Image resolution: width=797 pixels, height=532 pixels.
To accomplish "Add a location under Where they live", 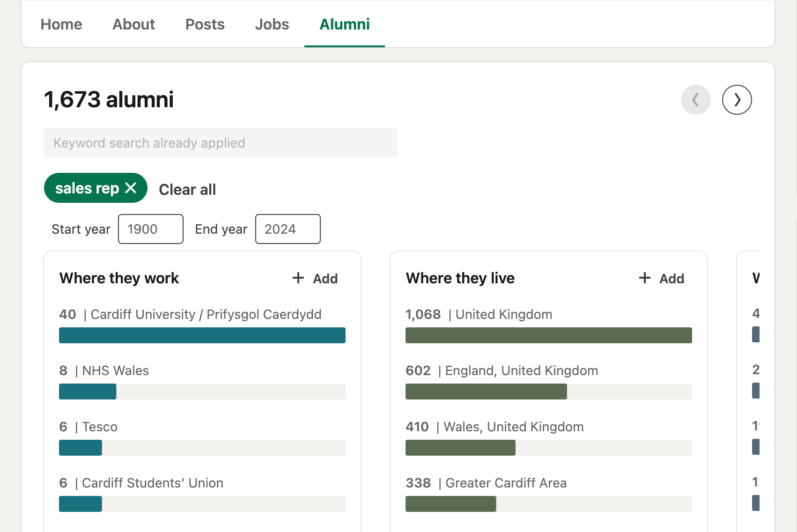I will tap(662, 279).
